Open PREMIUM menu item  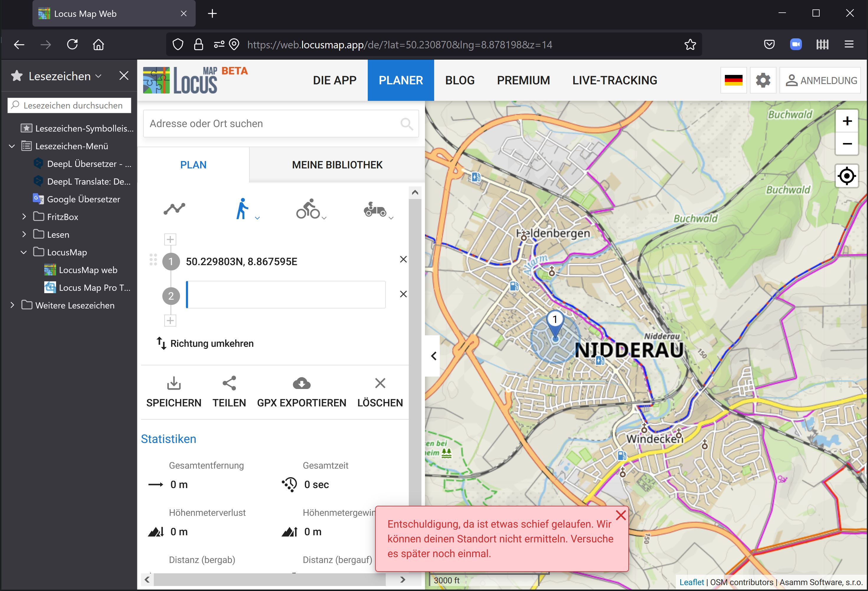click(523, 80)
